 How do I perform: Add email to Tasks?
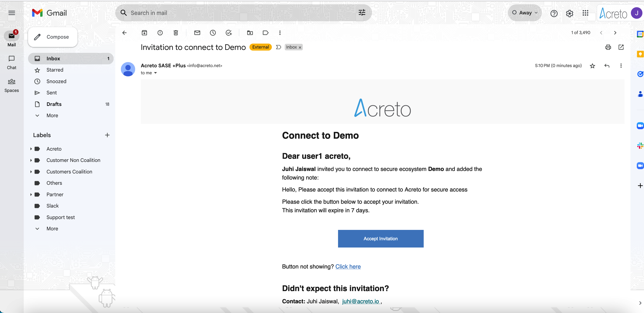(228, 33)
